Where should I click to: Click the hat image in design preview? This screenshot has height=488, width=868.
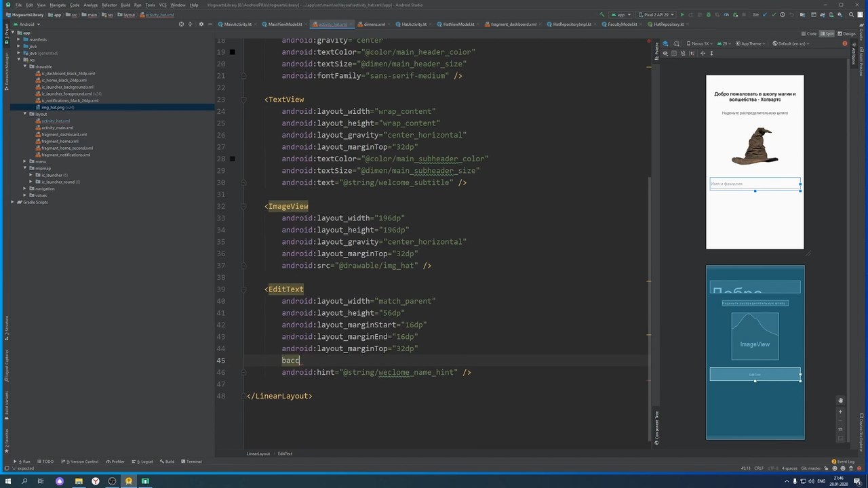755,146
